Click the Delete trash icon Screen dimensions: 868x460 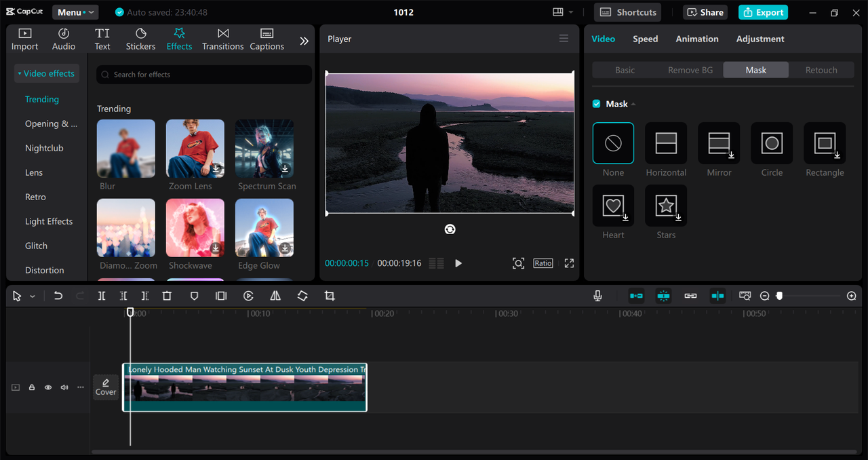[x=167, y=296]
